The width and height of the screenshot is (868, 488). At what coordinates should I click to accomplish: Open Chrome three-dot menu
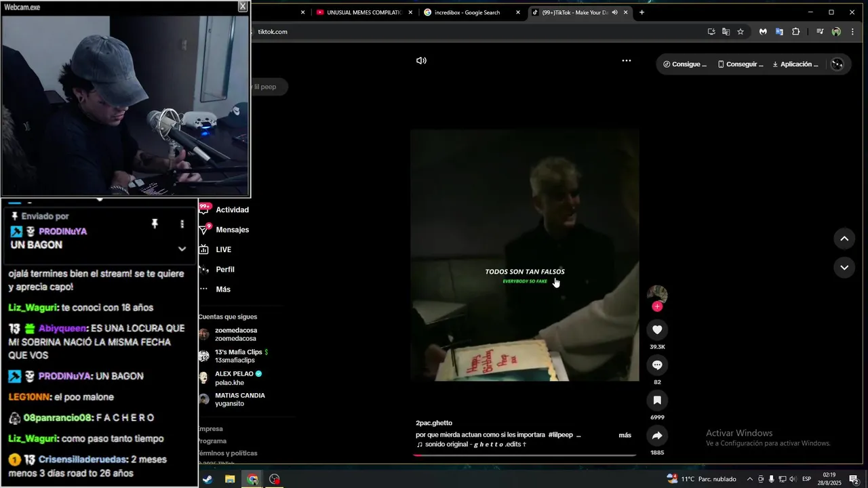click(x=852, y=32)
